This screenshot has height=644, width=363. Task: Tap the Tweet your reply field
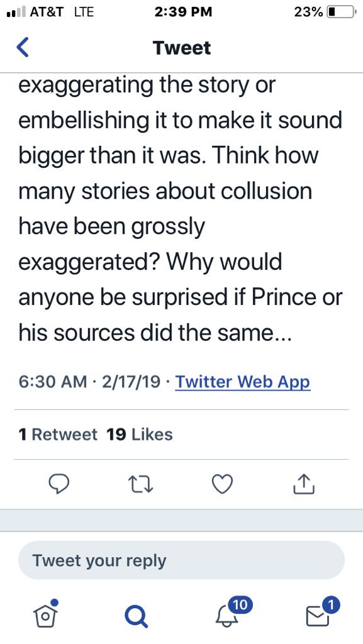pyautogui.click(x=181, y=560)
